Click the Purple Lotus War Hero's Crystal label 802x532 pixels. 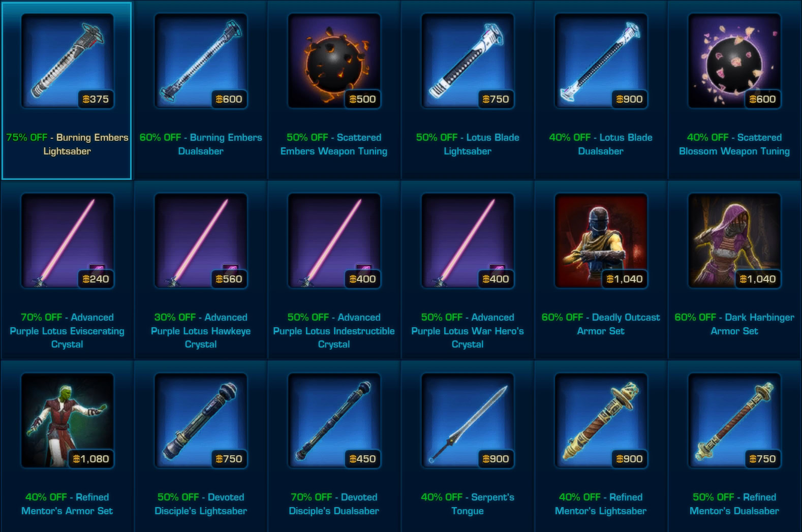pos(468,331)
